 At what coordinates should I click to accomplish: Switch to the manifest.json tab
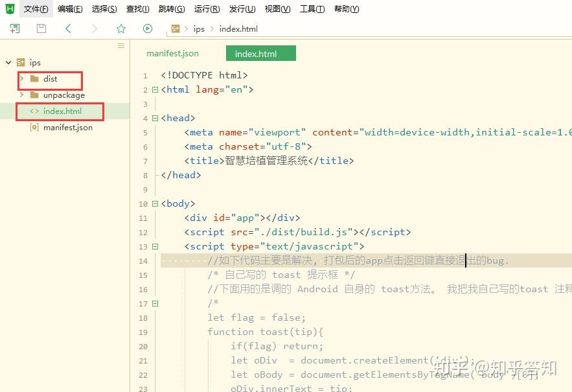point(172,53)
